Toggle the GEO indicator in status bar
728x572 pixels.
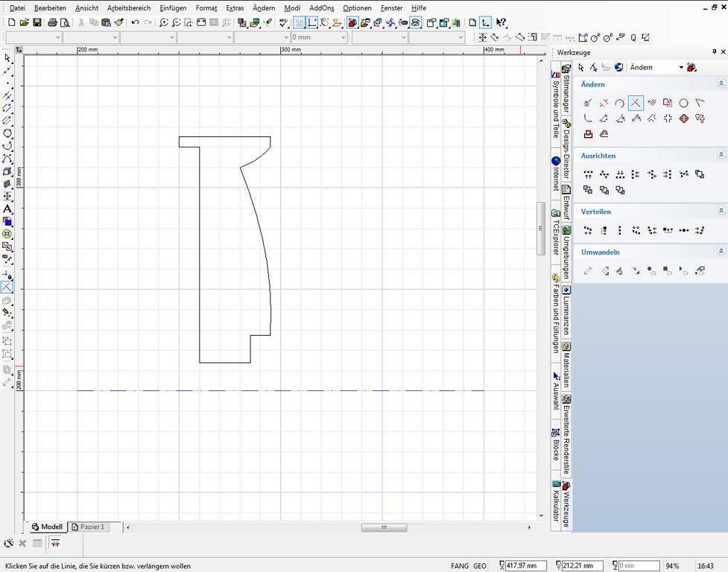pos(480,566)
